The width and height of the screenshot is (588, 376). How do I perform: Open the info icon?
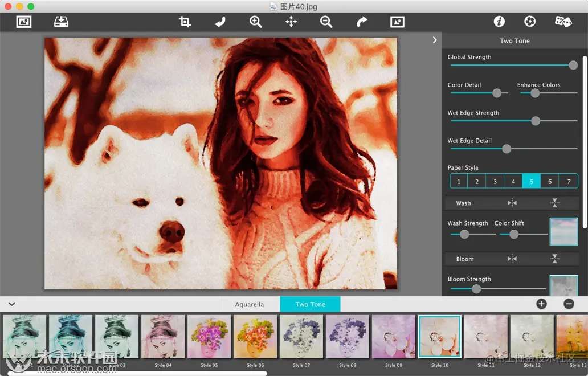click(499, 22)
